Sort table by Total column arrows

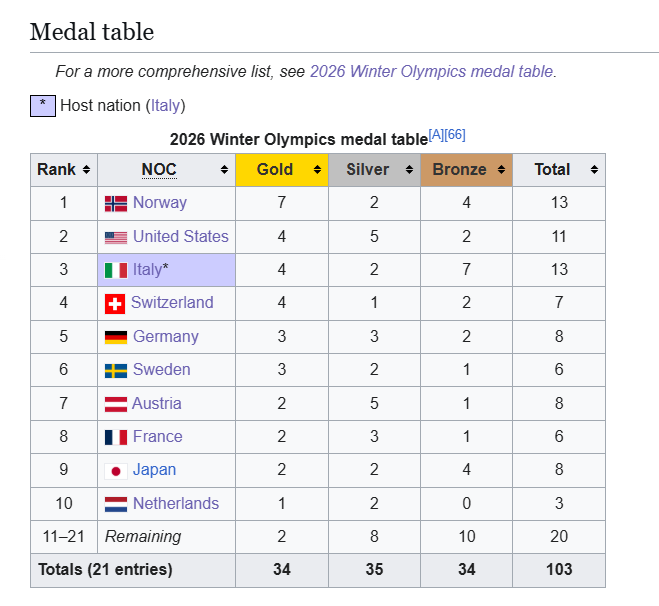(x=594, y=170)
